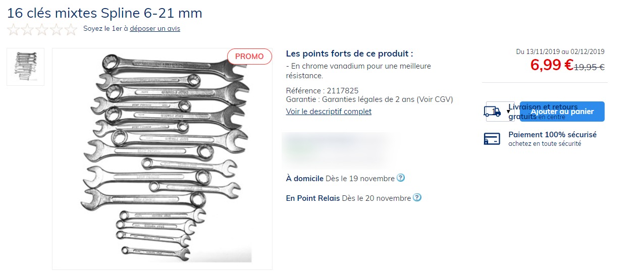Click the second rating star
Screen dimensions: 644x273
tap(28, 29)
